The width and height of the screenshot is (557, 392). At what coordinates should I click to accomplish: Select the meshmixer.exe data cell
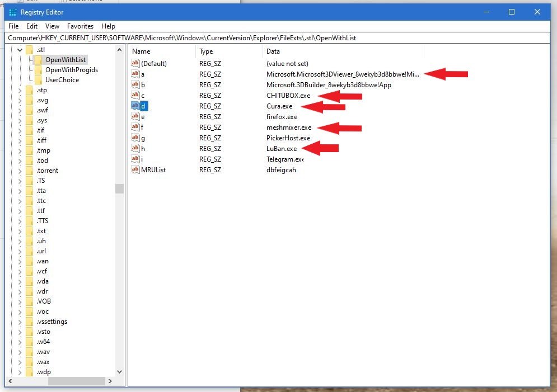(x=289, y=127)
